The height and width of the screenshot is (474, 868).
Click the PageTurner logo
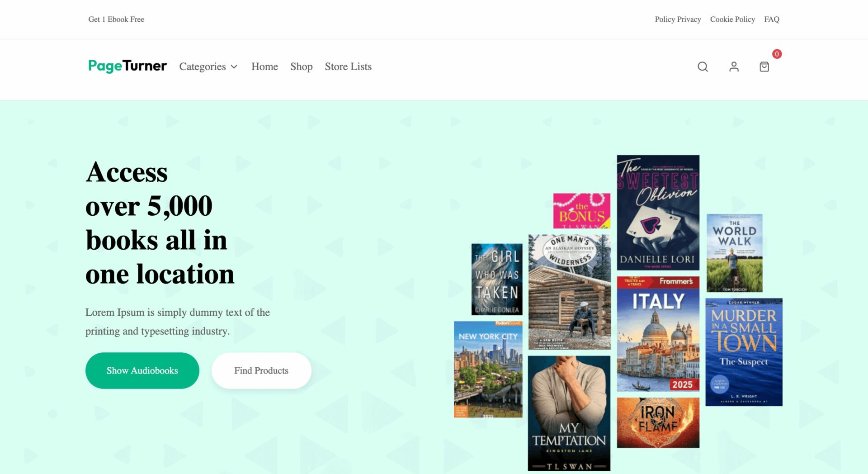[x=127, y=66]
